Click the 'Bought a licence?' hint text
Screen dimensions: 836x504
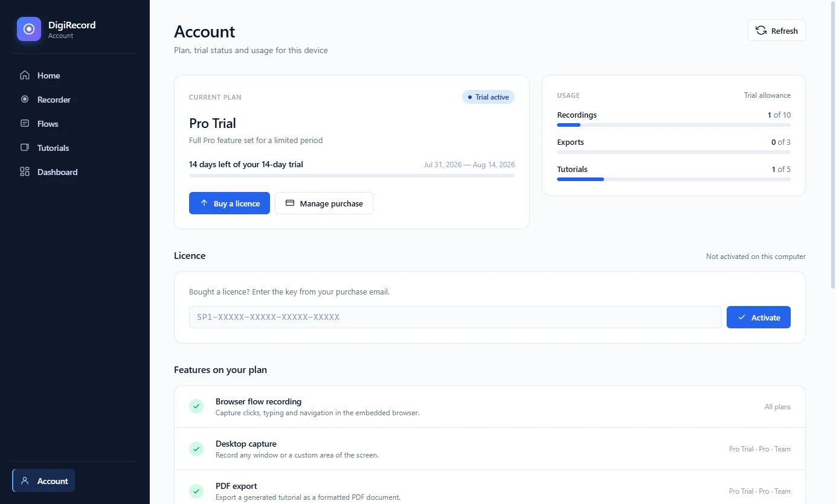[x=289, y=292]
